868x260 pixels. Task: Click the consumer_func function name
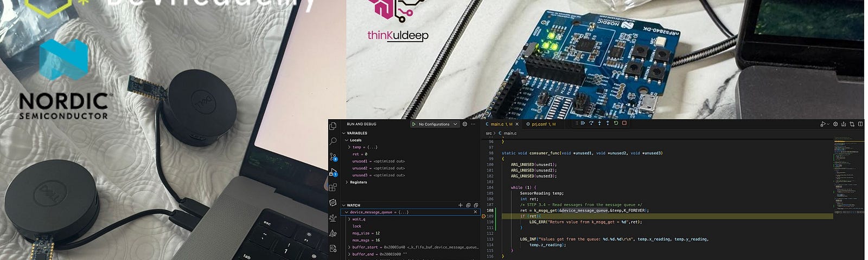click(545, 153)
